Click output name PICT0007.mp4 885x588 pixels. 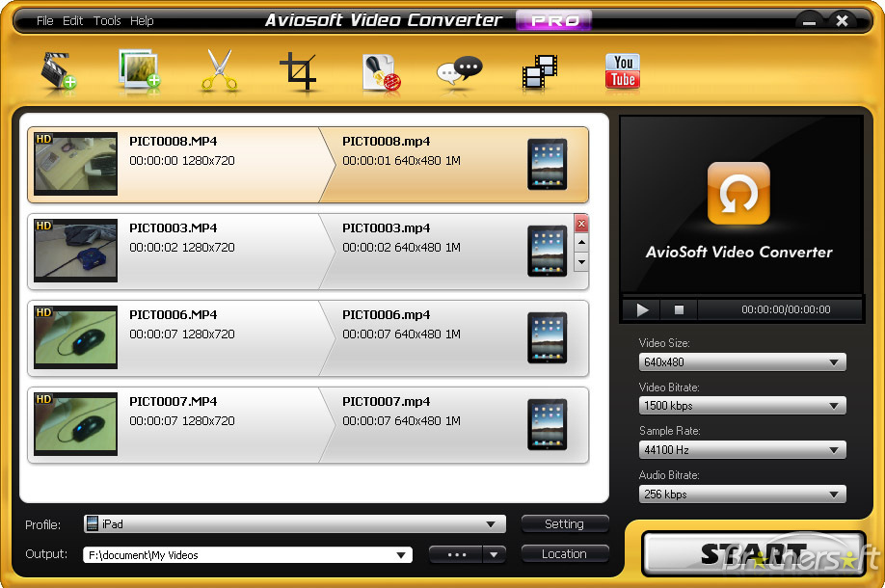pos(386,402)
